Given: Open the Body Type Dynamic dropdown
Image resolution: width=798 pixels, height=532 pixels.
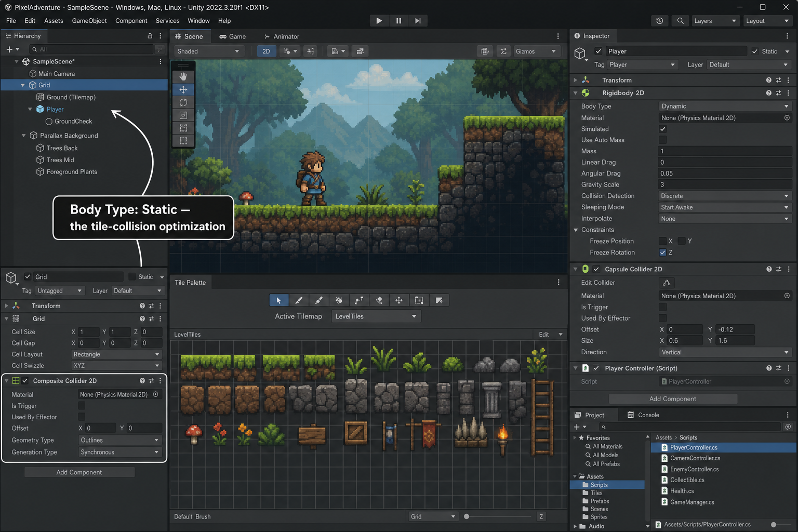Looking at the screenshot, I should tap(725, 106).
